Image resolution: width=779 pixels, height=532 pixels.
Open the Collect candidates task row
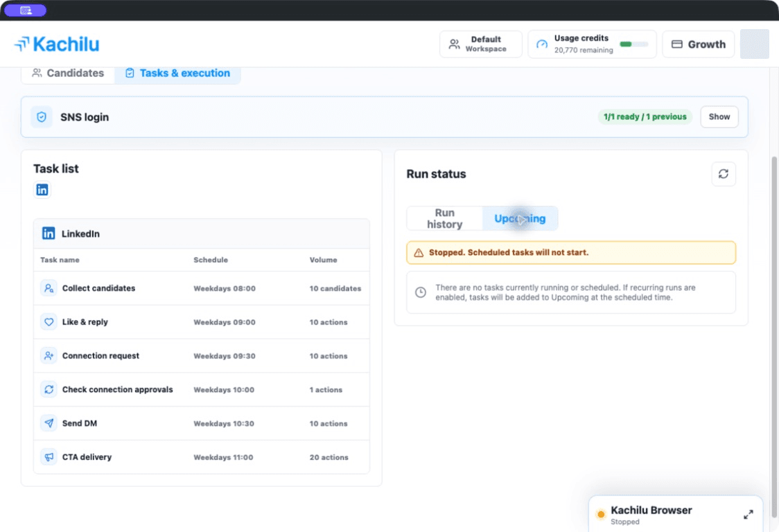(x=202, y=288)
